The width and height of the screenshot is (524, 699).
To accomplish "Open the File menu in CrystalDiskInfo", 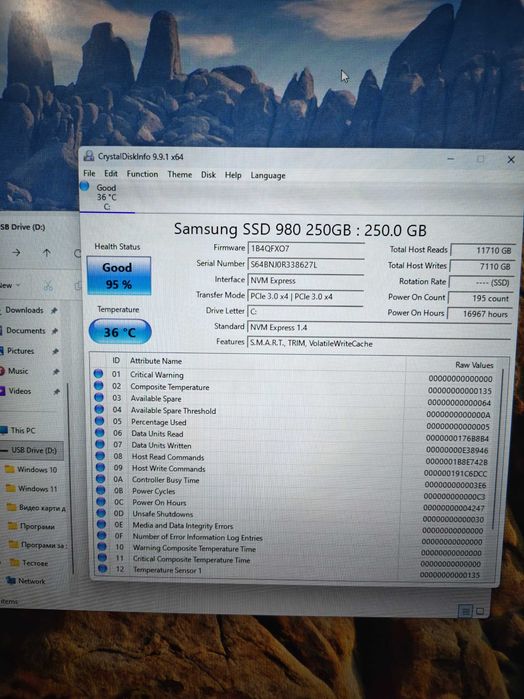I will (x=89, y=173).
